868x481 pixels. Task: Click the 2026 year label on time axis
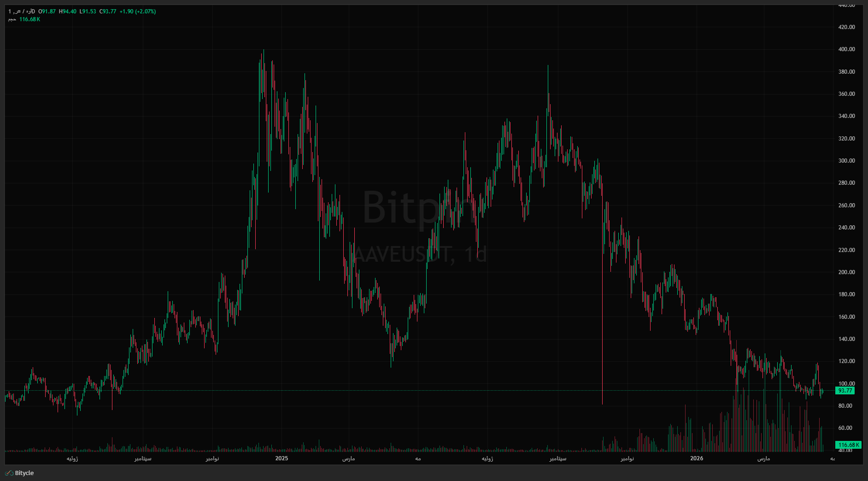click(x=697, y=458)
